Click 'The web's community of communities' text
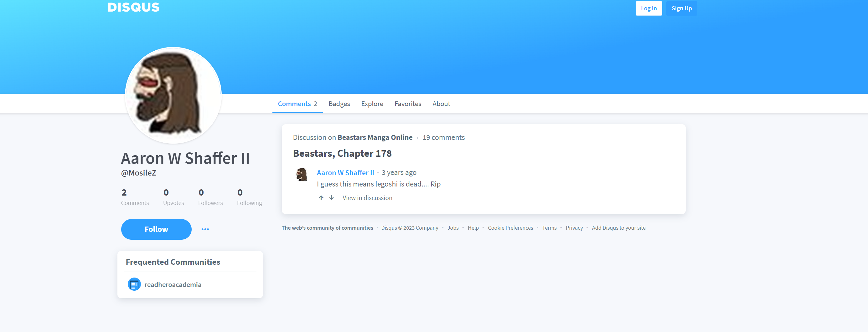Image resolution: width=868 pixels, height=332 pixels. coord(327,228)
